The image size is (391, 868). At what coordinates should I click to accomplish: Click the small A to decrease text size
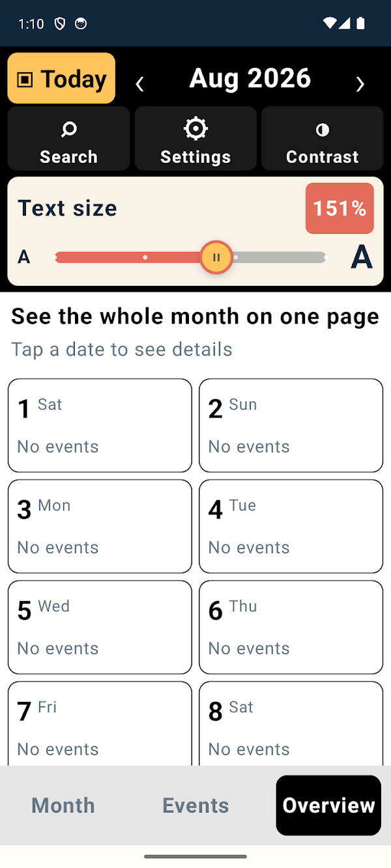tap(24, 257)
